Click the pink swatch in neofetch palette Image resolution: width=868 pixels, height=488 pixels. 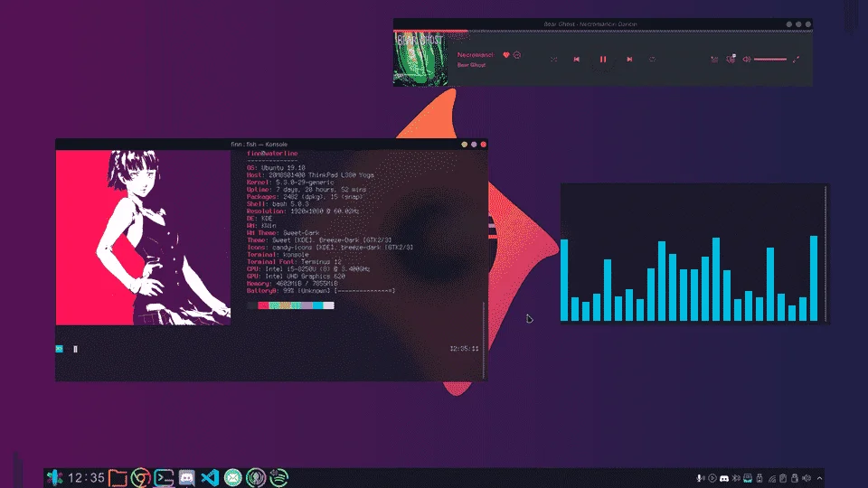pos(263,305)
